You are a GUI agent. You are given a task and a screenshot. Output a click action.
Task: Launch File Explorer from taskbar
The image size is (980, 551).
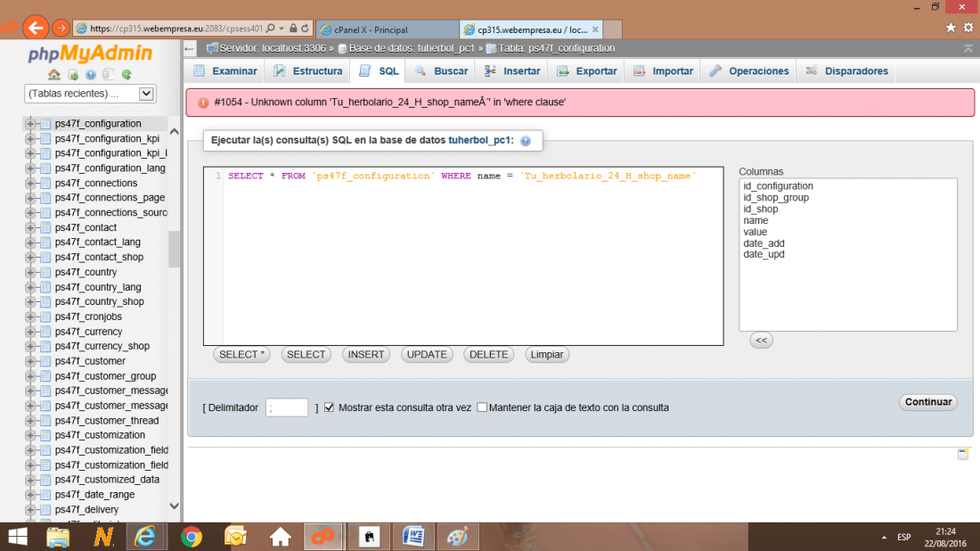58,537
